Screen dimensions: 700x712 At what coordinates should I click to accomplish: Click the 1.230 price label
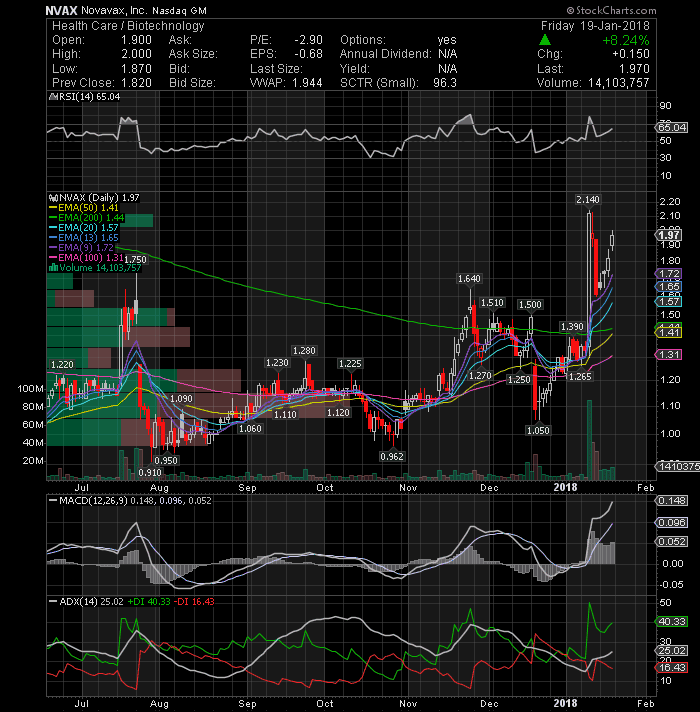pos(277,362)
